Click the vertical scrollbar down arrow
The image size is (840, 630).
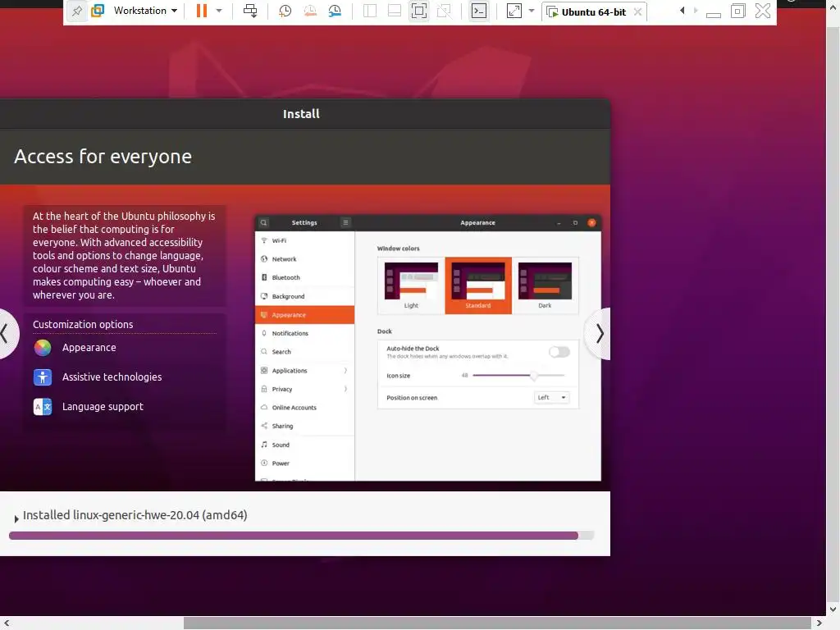pyautogui.click(x=833, y=609)
